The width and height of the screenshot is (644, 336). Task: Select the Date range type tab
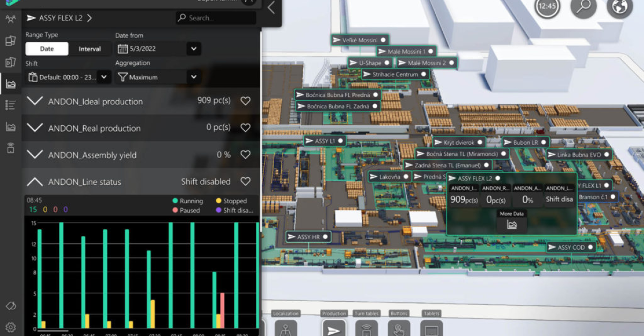coord(47,49)
